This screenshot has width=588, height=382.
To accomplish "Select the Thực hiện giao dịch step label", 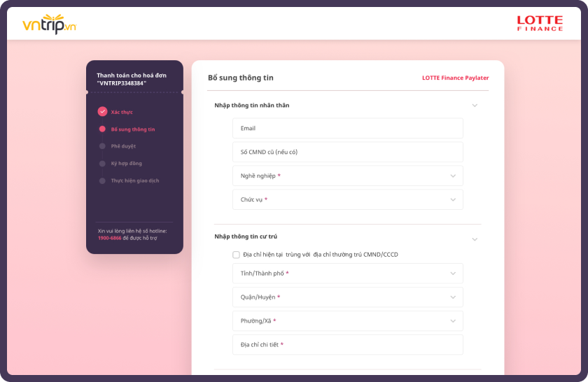I will 135,181.
